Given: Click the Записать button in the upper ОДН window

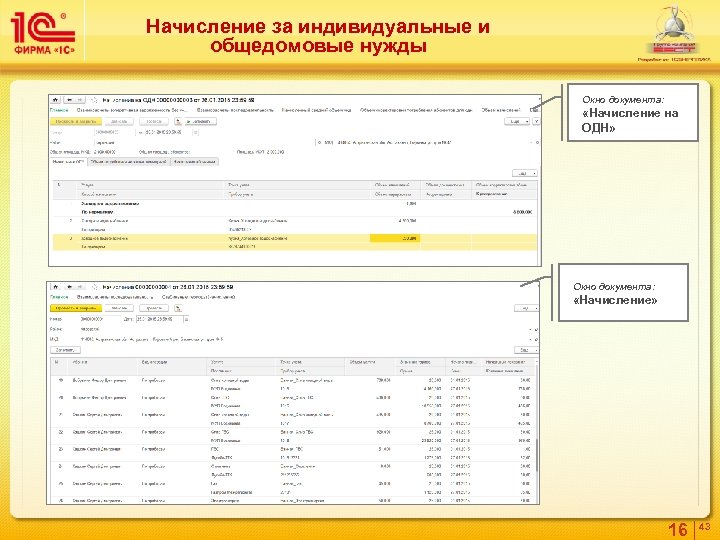Looking at the screenshot, I should click(119, 121).
